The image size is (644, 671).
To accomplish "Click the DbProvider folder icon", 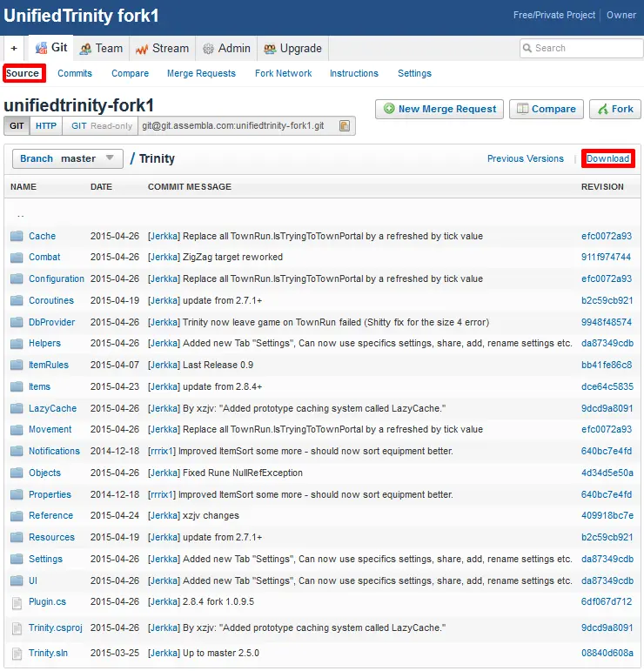I will click(17, 322).
